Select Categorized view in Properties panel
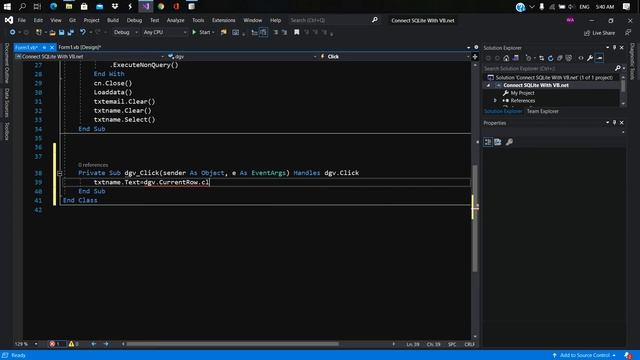The width and height of the screenshot is (640, 360). point(488,142)
